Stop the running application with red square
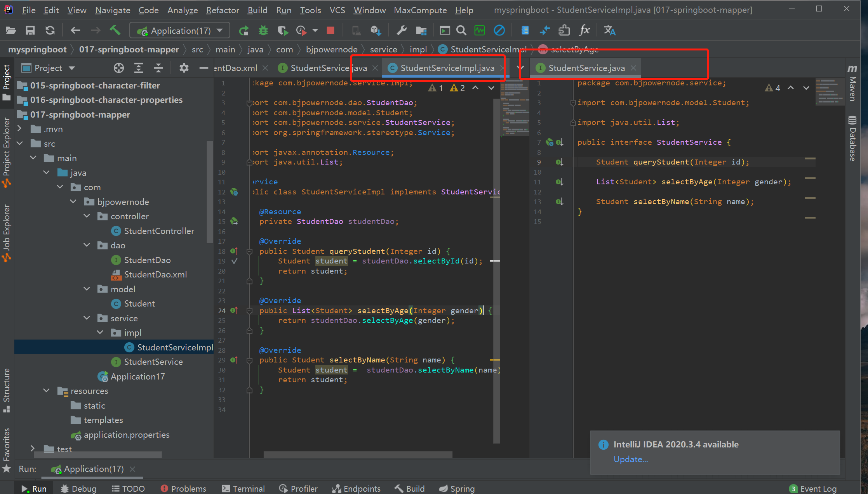Viewport: 868px width, 494px height. 331,30
